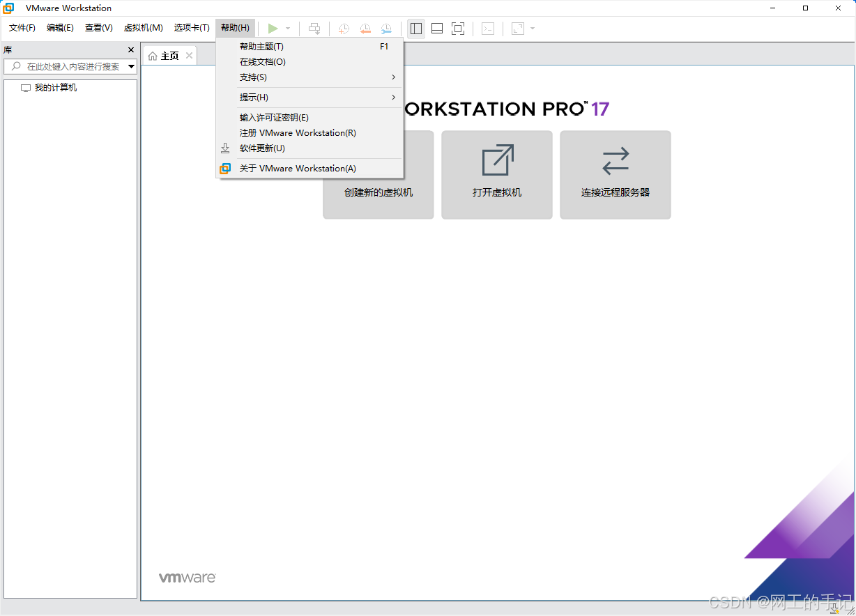Click 软件更新(U) menu entry
This screenshot has width=856, height=616.
point(309,148)
